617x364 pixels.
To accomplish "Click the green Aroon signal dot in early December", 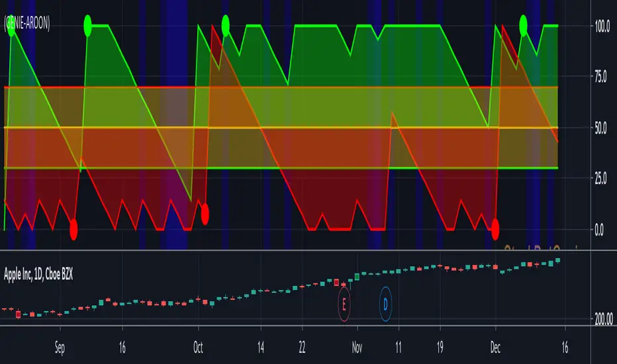I will 524,26.
